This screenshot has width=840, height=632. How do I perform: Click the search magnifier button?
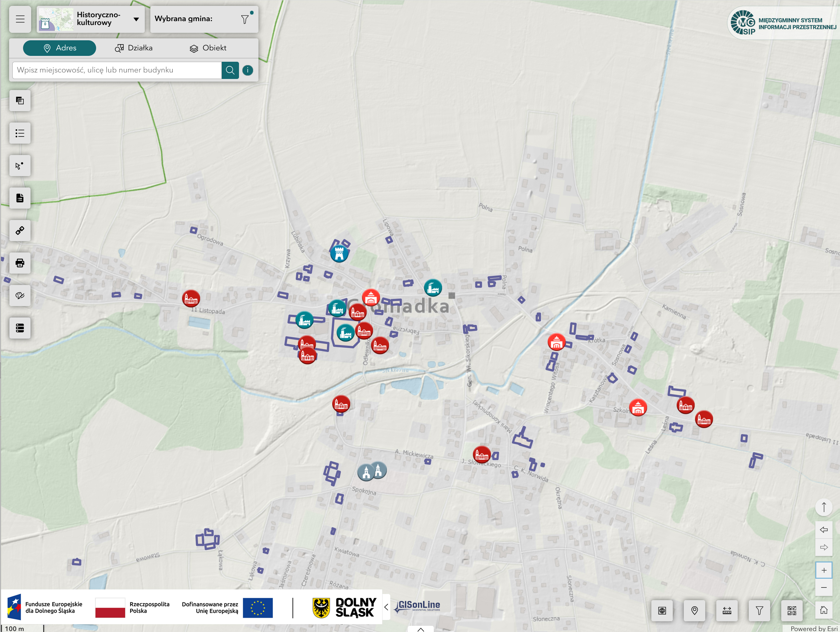[x=230, y=70]
